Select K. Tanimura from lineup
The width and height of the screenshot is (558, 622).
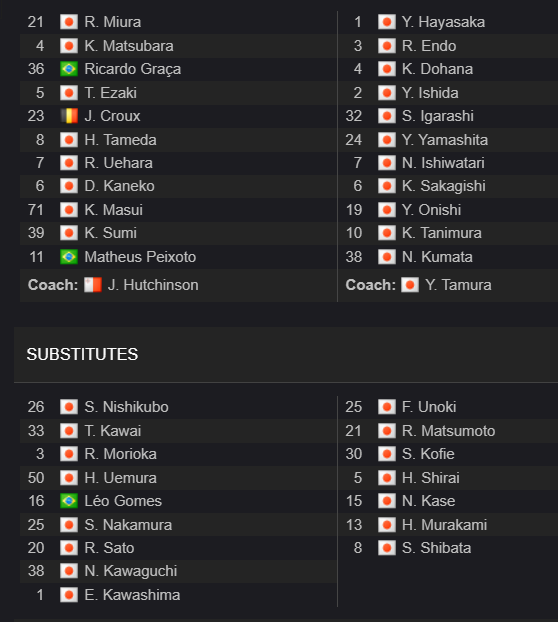[441, 233]
